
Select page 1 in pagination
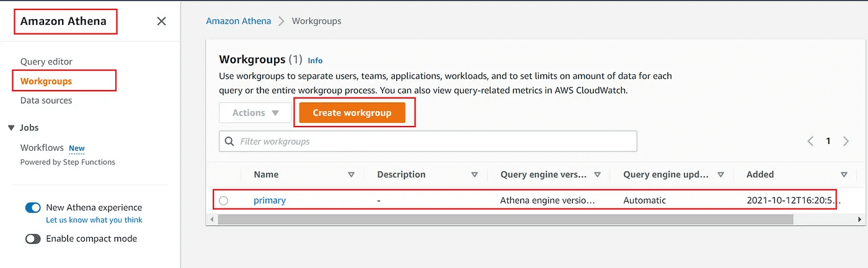(x=828, y=141)
